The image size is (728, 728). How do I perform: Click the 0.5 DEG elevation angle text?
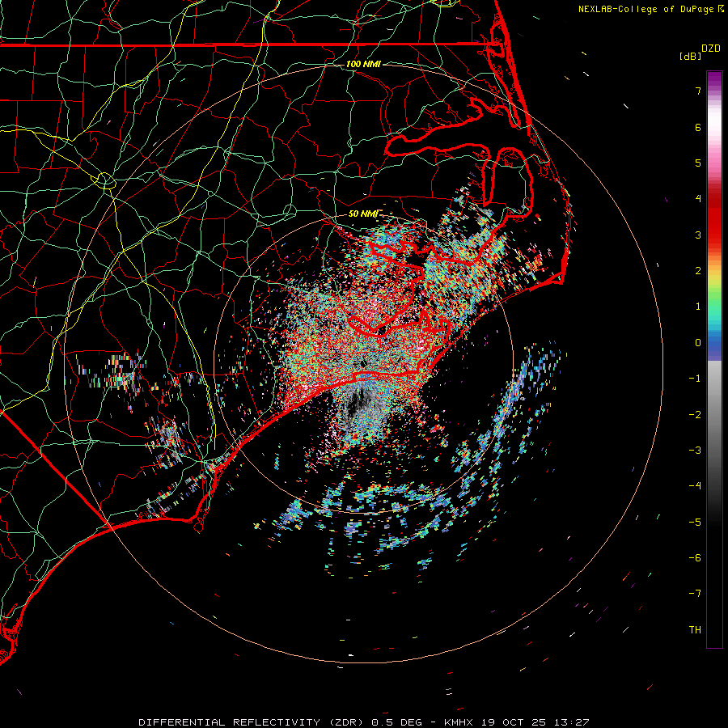(x=397, y=722)
